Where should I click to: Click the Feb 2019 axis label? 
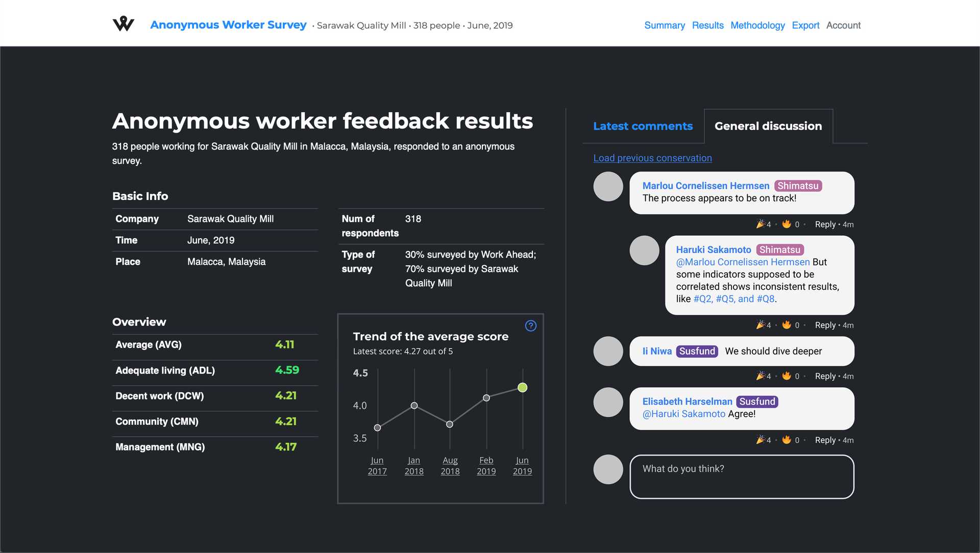pos(486,466)
